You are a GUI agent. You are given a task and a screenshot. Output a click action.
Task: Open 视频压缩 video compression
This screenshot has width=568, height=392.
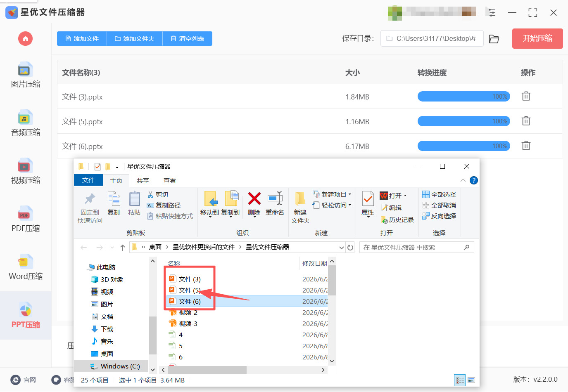click(26, 172)
